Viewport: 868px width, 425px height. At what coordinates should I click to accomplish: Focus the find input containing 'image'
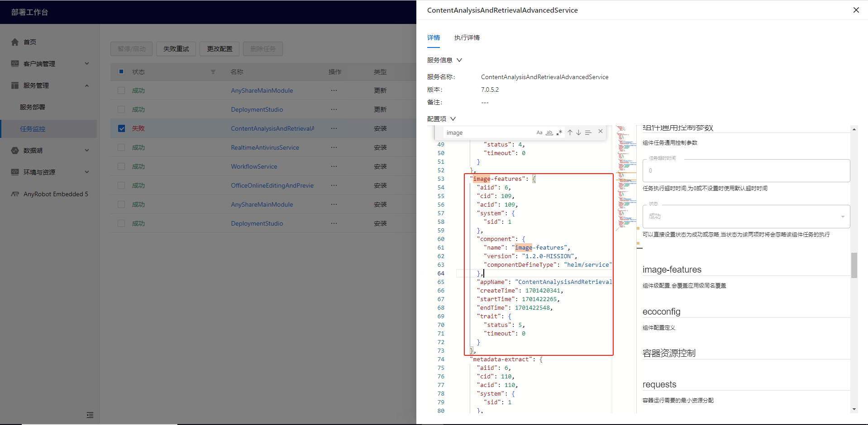click(x=489, y=132)
